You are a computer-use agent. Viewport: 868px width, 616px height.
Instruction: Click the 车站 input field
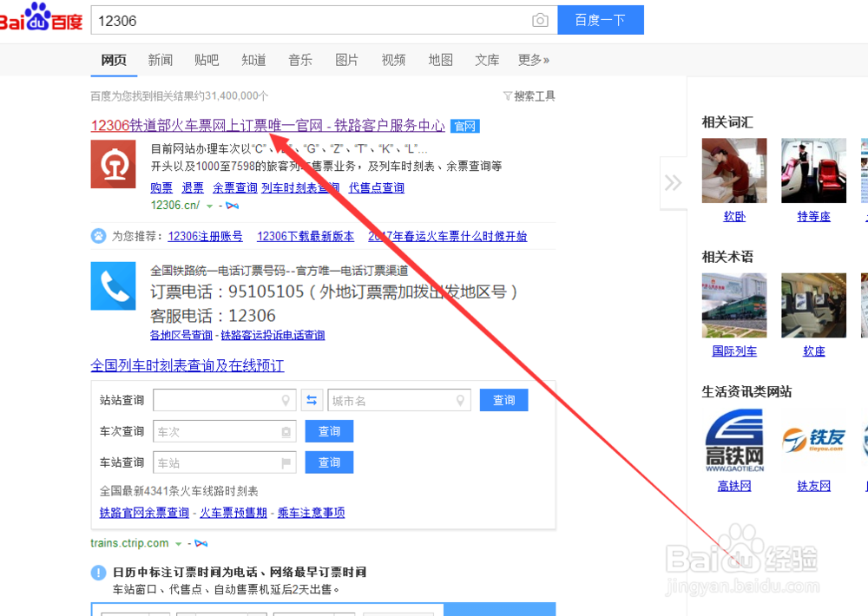pyautogui.click(x=225, y=462)
